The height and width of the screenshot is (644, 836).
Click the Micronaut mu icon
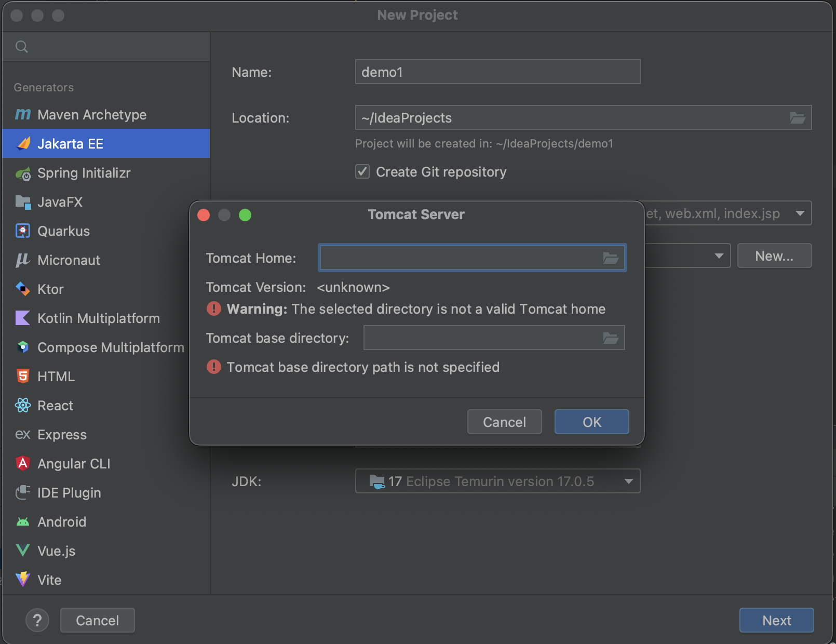[22, 260]
